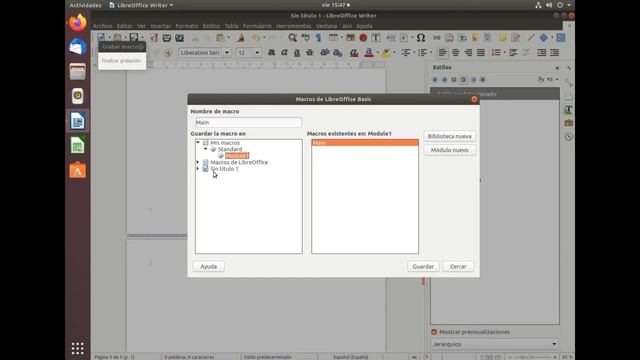Screen dimensions: 640x360
Task: Select Mis macros in the tree
Action: (225, 143)
